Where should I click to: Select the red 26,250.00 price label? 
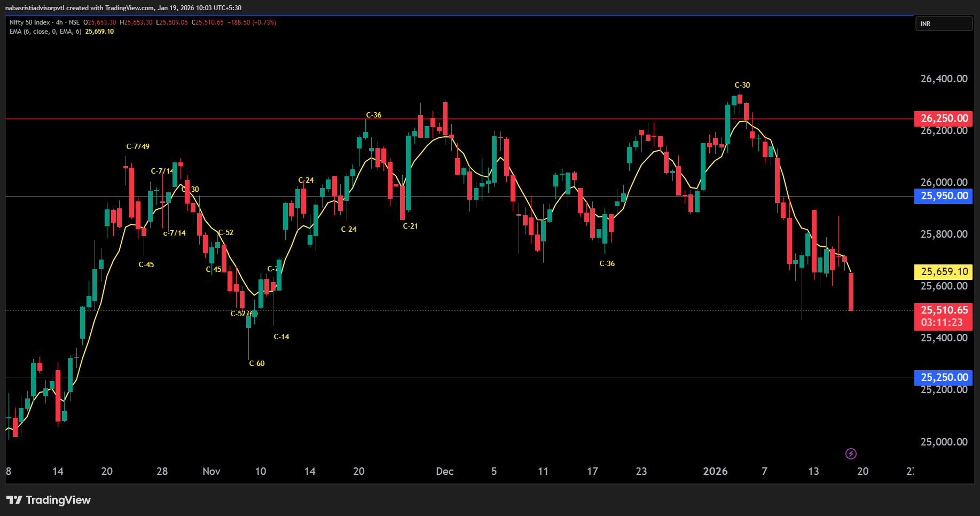coord(943,119)
